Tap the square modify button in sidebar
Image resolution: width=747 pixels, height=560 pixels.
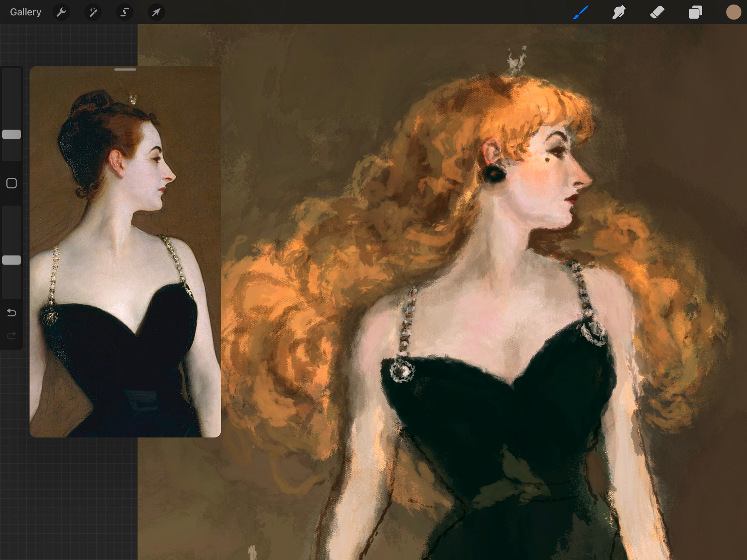click(x=12, y=183)
